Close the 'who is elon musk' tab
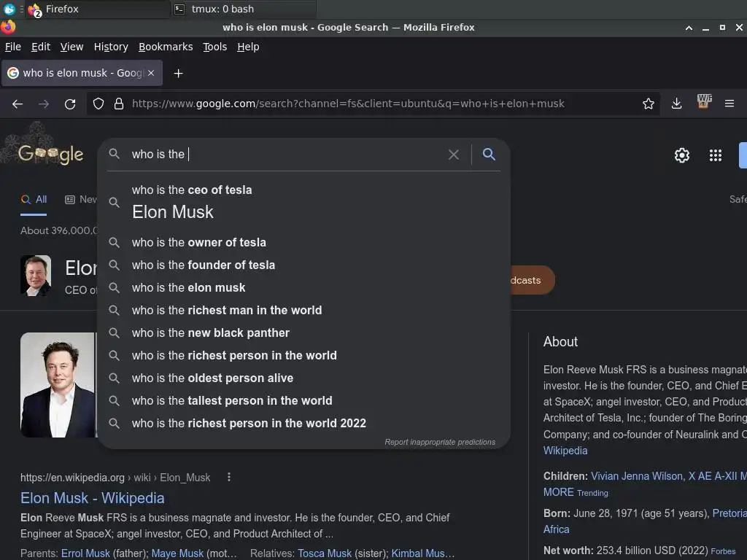 click(151, 73)
